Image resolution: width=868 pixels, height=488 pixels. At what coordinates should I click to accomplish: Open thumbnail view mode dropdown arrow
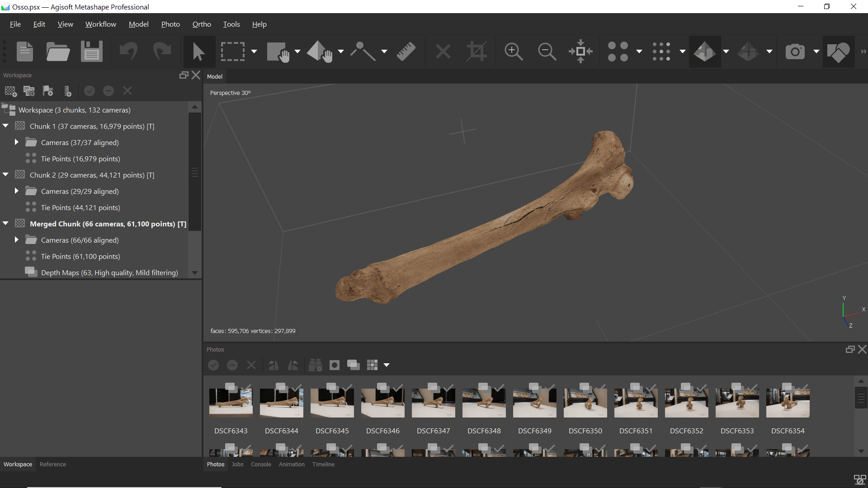(387, 365)
